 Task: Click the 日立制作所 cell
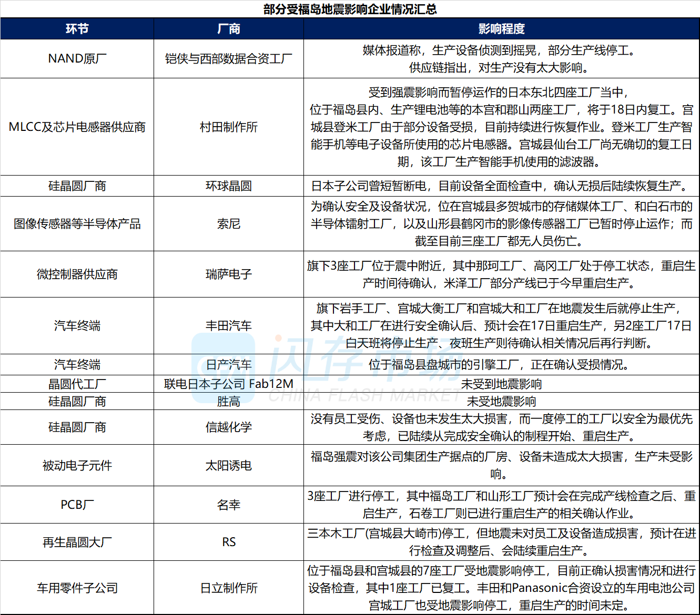(x=229, y=588)
